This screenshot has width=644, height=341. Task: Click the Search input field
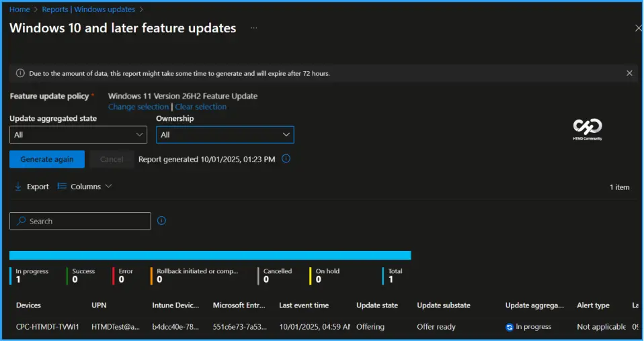[x=80, y=221]
